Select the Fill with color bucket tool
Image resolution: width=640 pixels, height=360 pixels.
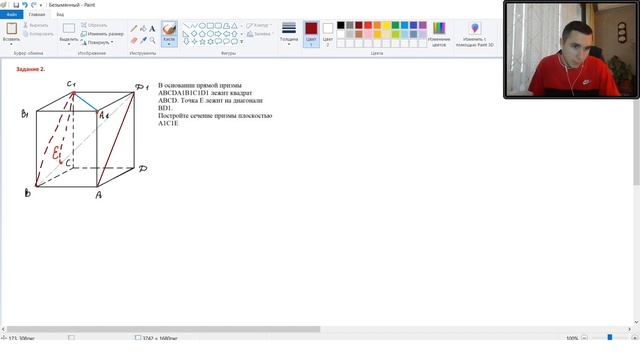[143, 29]
